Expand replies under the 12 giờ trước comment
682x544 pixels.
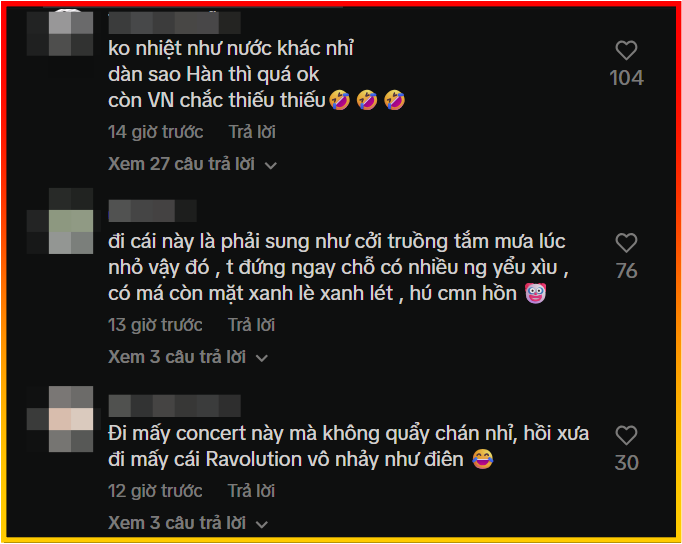pos(188,523)
